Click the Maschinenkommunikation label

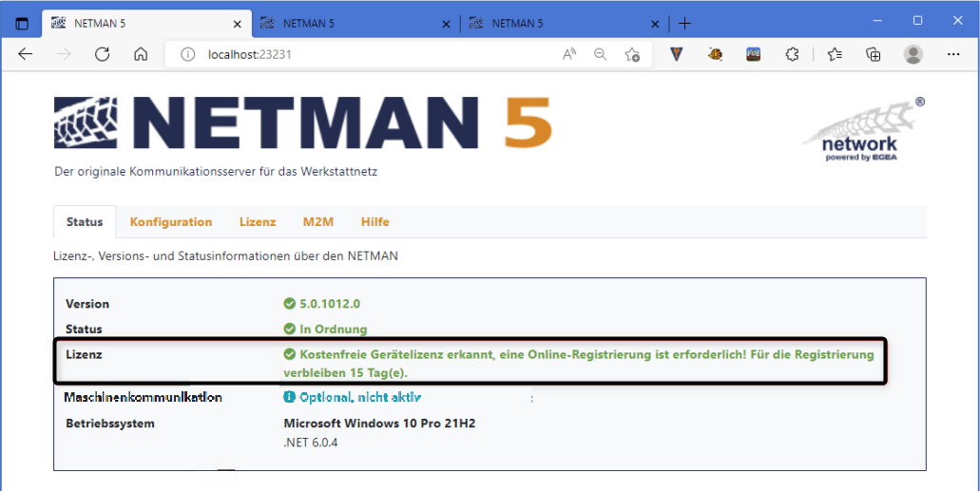[x=144, y=397]
